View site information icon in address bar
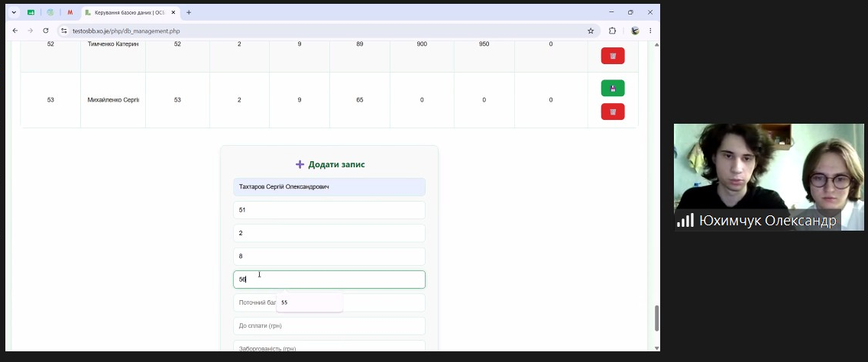The height and width of the screenshot is (362, 868). [x=64, y=31]
